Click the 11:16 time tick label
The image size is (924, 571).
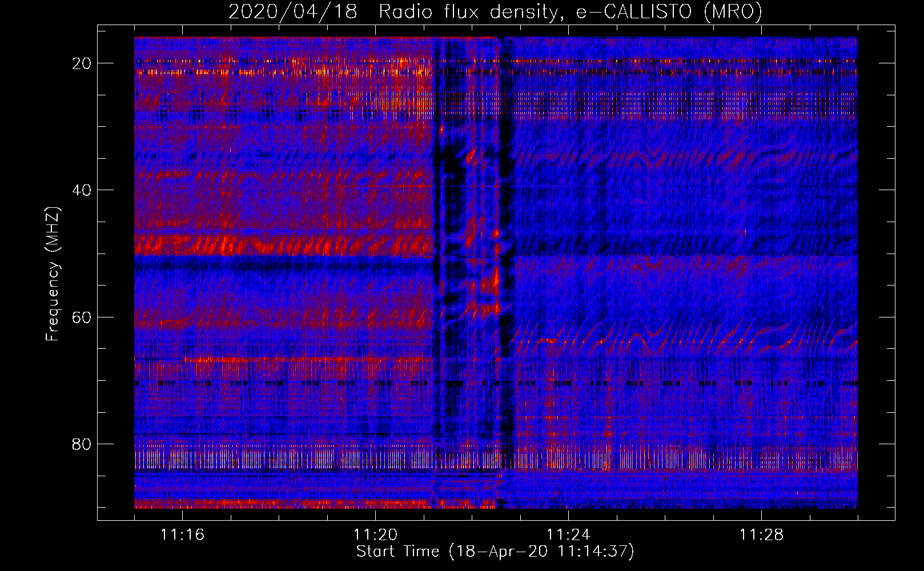tap(182, 535)
